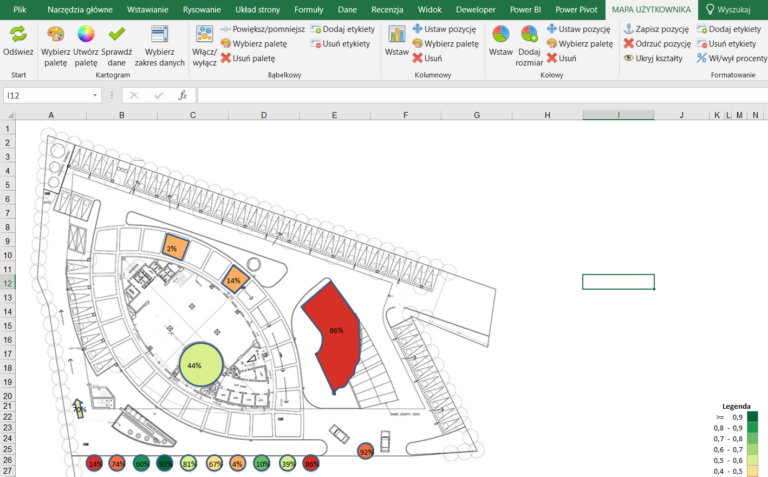The height and width of the screenshot is (477, 768).
Task: Open Wybierz paletę in the Kołowy group
Action: point(579,44)
